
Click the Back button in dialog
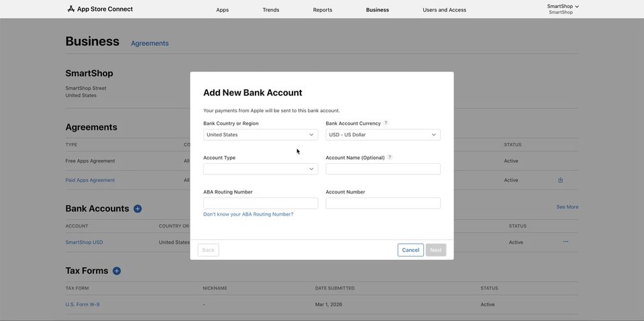(x=208, y=250)
